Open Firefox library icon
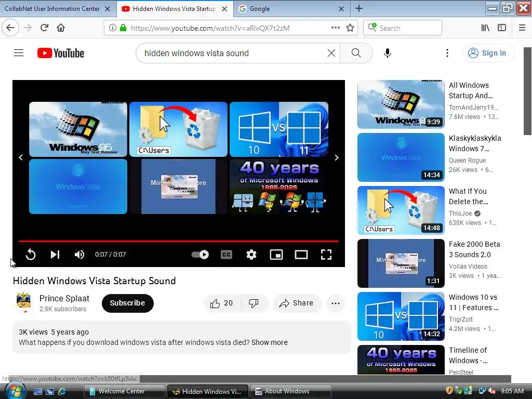 coord(485,28)
